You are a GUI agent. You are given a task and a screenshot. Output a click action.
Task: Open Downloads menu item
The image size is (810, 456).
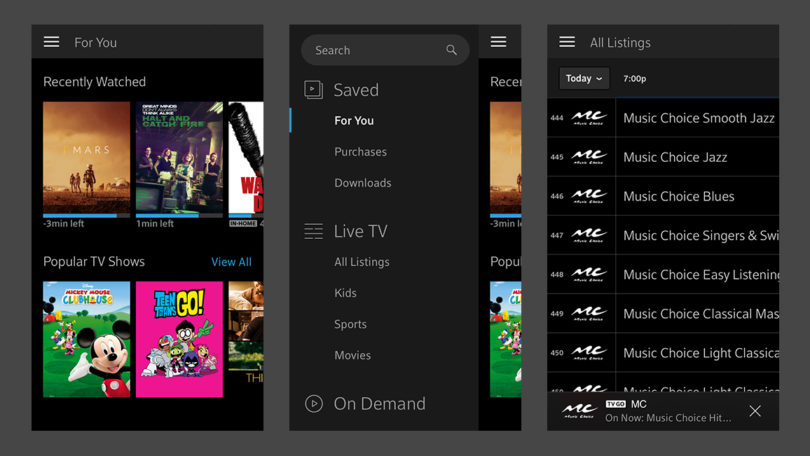[x=363, y=183]
